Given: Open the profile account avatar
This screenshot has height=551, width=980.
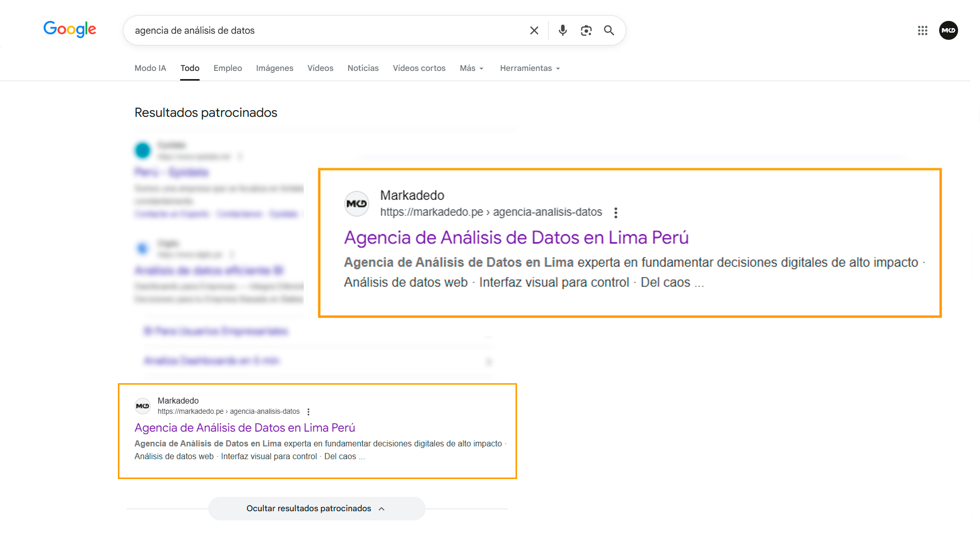Looking at the screenshot, I should click(x=948, y=30).
